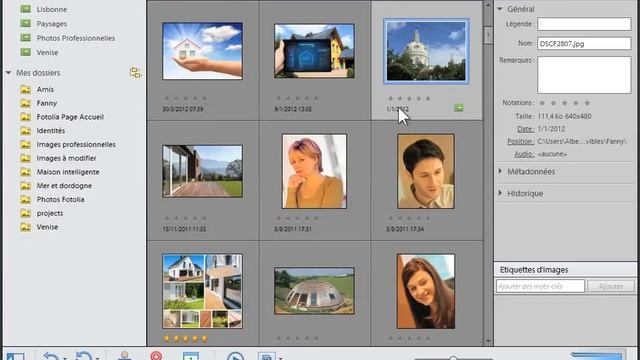This screenshot has height=360, width=640.
Task: Open the Amis folder
Action: tap(45, 89)
